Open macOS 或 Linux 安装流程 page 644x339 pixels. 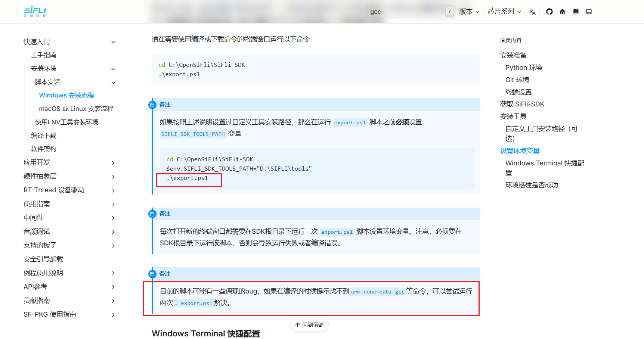coord(76,109)
